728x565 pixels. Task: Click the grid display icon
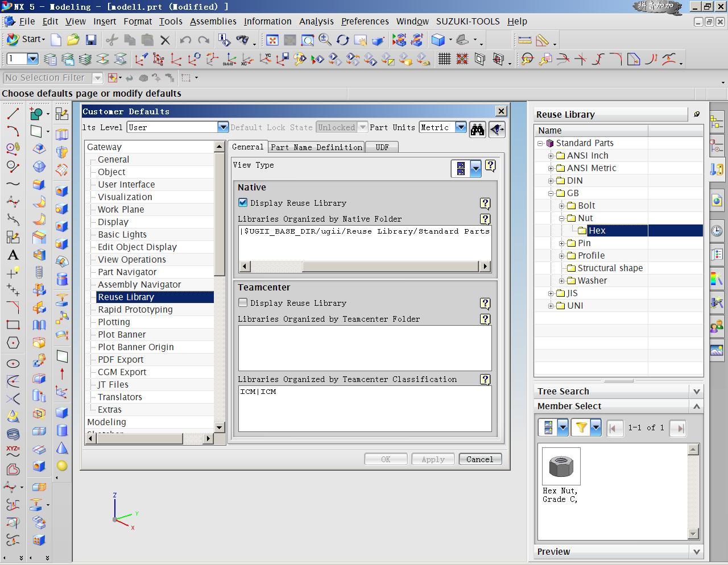(x=444, y=59)
